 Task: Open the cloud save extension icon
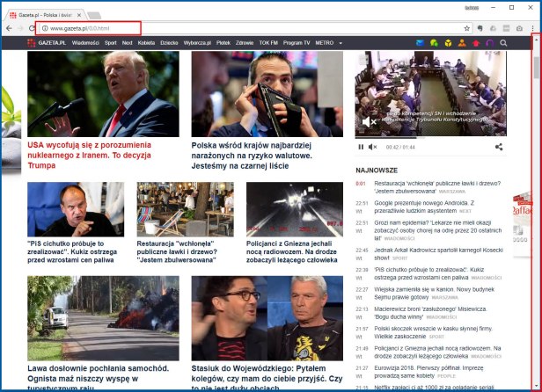[x=494, y=28]
